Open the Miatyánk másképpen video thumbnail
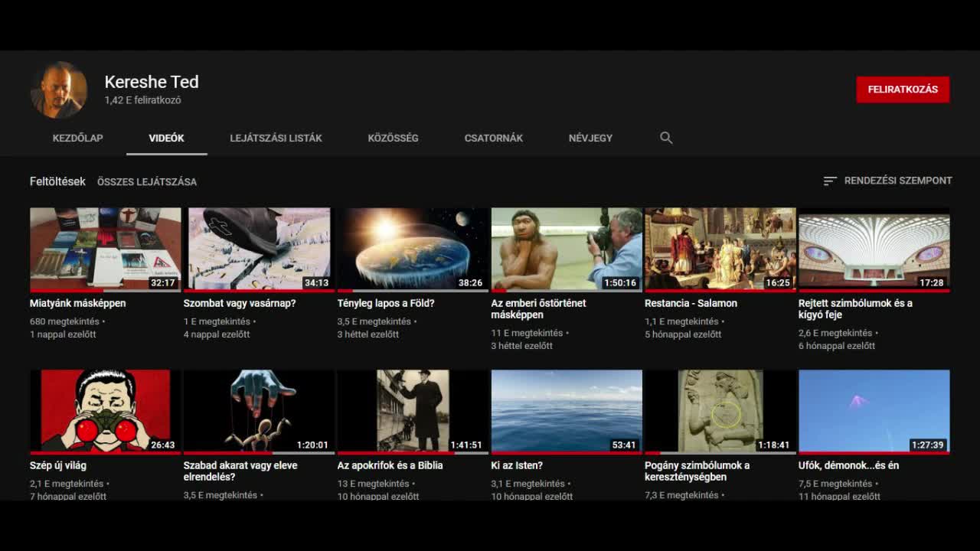The image size is (980, 551). 106,249
